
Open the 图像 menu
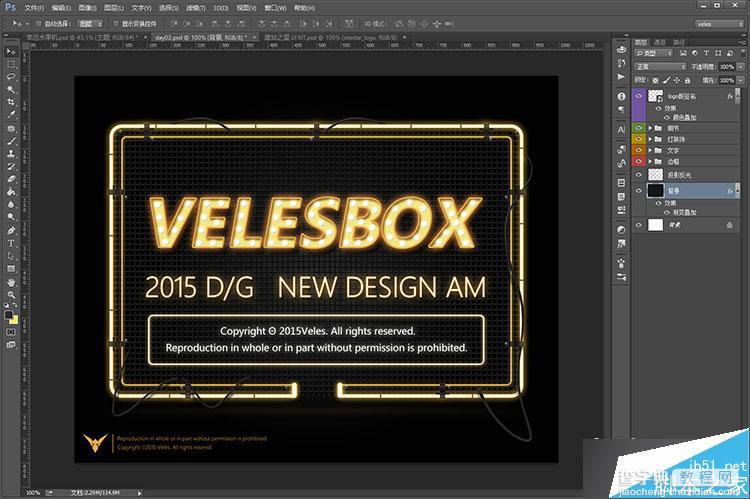click(x=88, y=8)
